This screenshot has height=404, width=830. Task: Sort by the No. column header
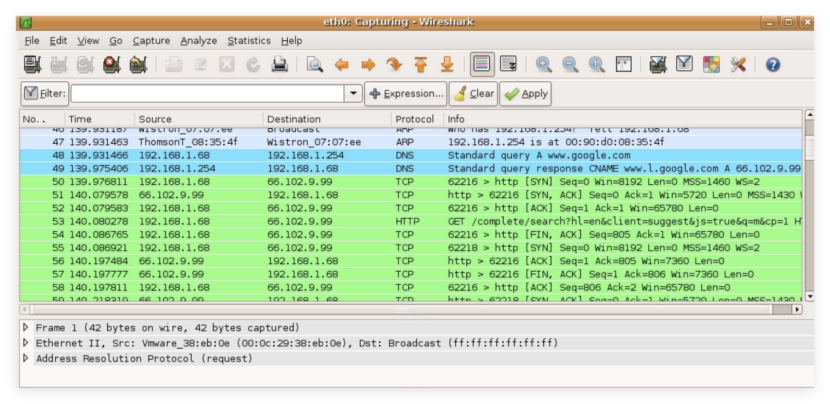42,119
